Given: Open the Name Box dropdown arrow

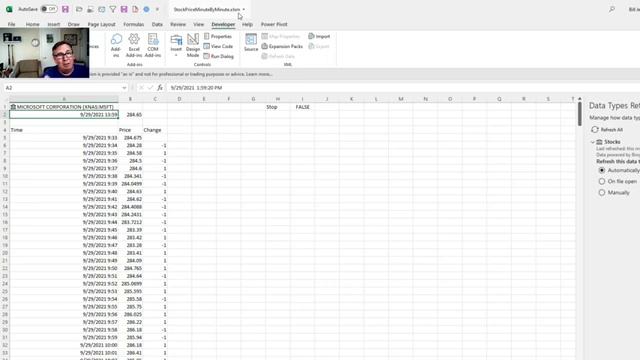Looking at the screenshot, I should 124,88.
